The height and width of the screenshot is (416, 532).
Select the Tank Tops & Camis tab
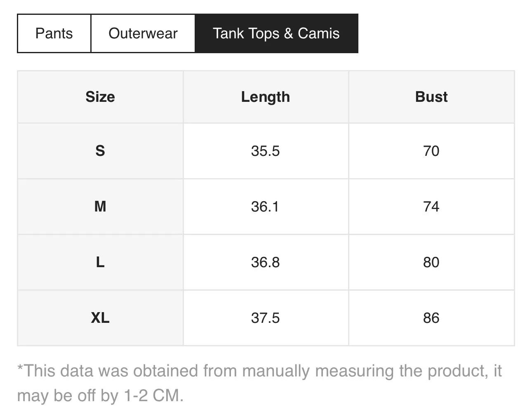276,33
